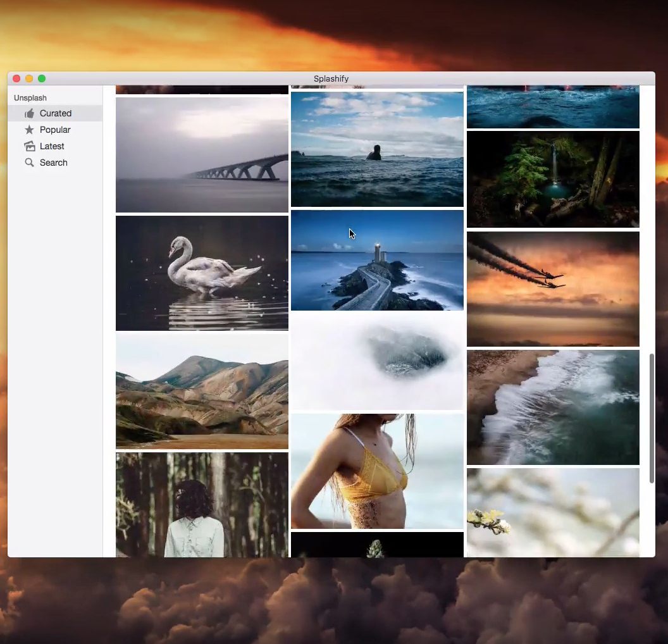
Task: Click the waterfall in forest photo
Action: [553, 179]
